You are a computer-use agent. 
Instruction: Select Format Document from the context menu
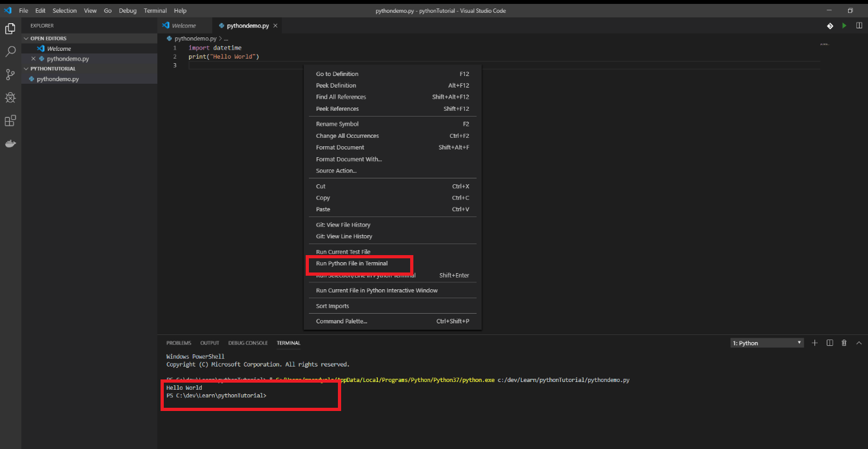tap(340, 147)
